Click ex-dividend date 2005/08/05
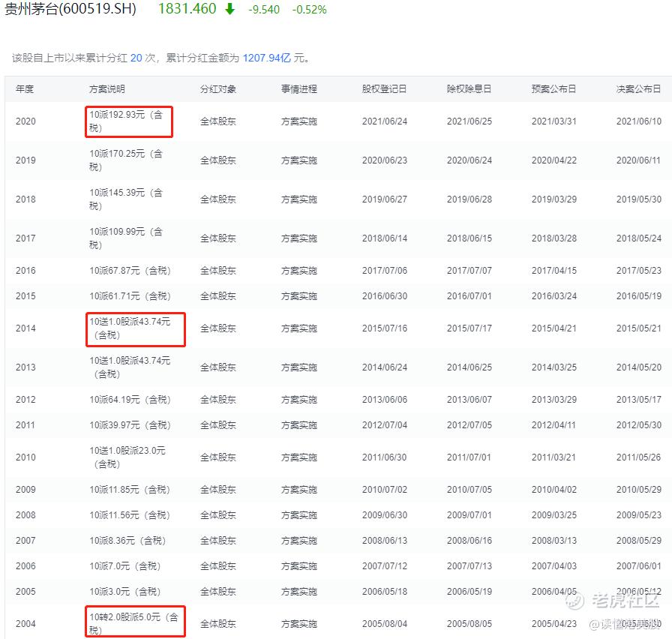The image size is (672, 639). tap(469, 624)
